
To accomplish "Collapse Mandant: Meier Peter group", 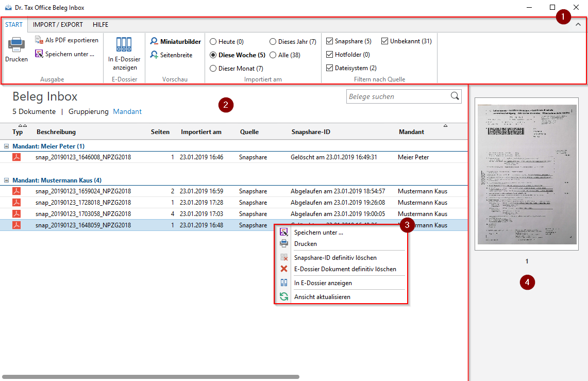I will pos(6,146).
